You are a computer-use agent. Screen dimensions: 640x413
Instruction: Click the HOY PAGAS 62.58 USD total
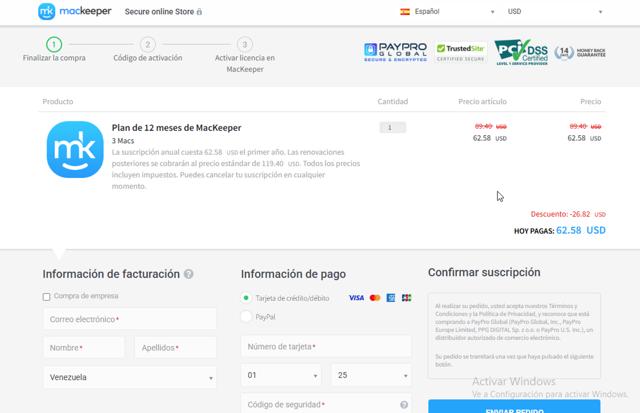[x=560, y=231]
